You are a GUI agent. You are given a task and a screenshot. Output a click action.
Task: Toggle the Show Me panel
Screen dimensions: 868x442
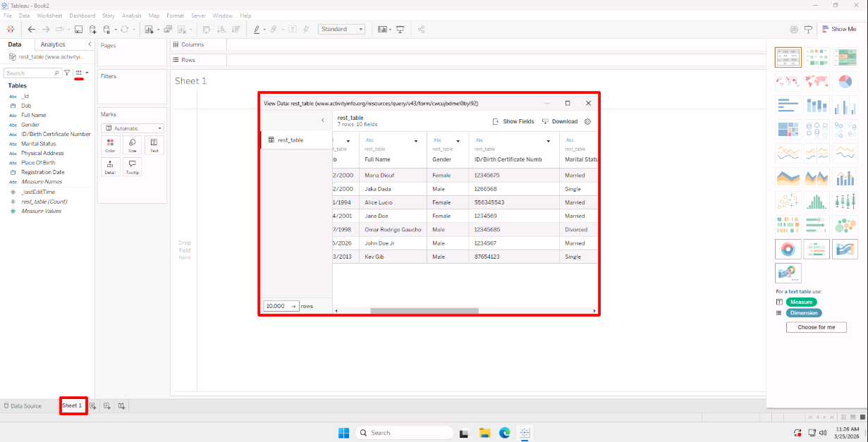tap(838, 29)
